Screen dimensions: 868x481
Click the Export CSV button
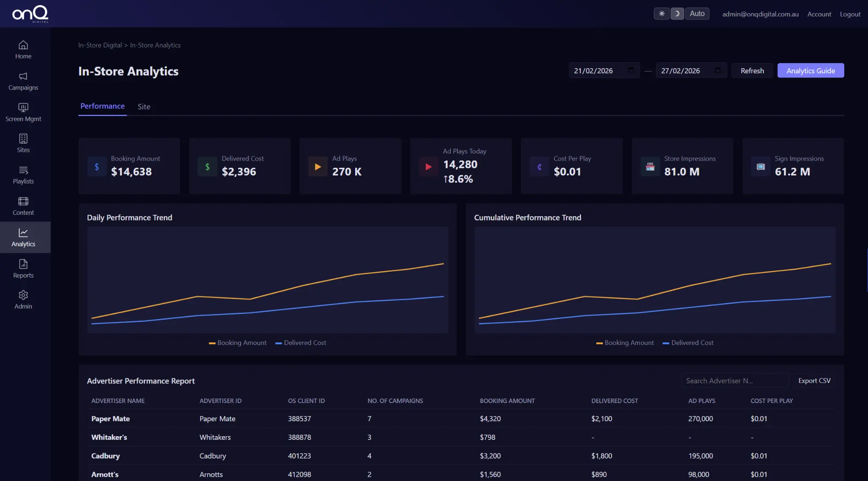point(814,381)
